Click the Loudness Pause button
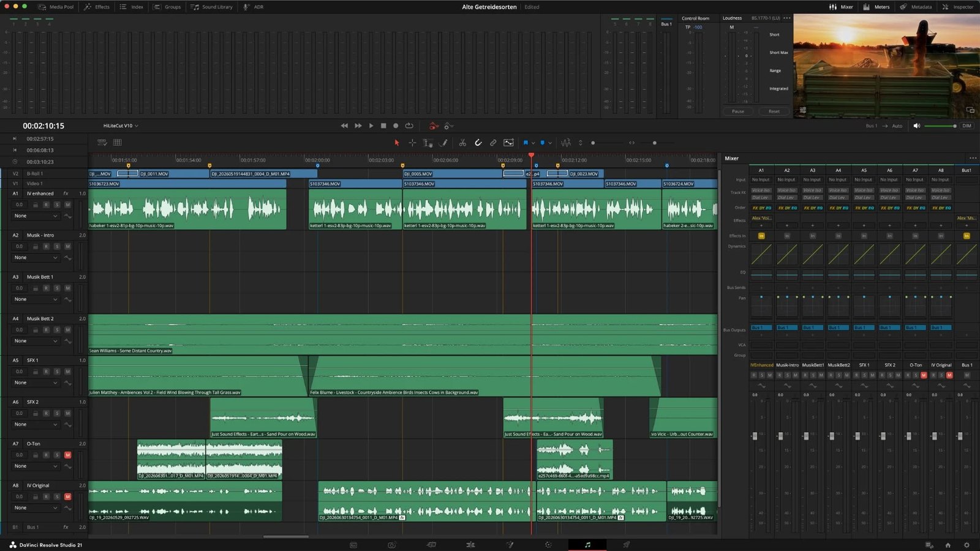This screenshot has height=551, width=980. (738, 111)
